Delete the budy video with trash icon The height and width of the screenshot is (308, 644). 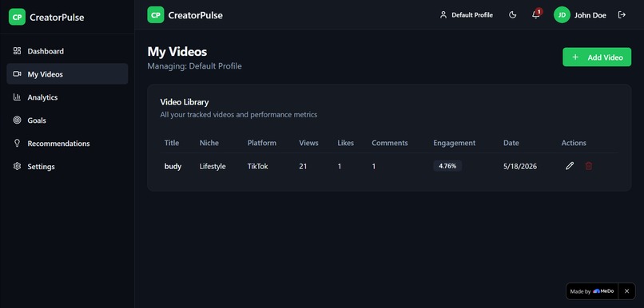pos(589,166)
